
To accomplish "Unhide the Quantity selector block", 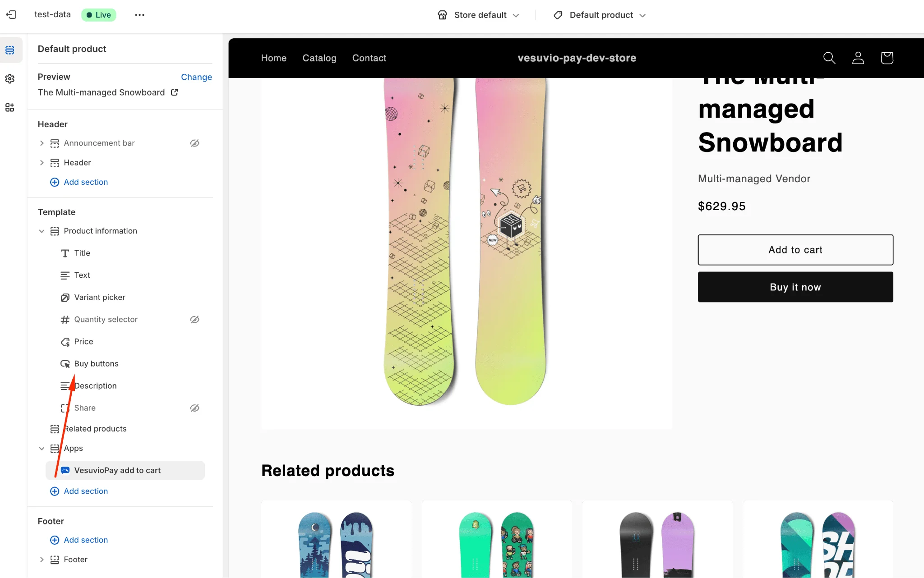I will 194,320.
